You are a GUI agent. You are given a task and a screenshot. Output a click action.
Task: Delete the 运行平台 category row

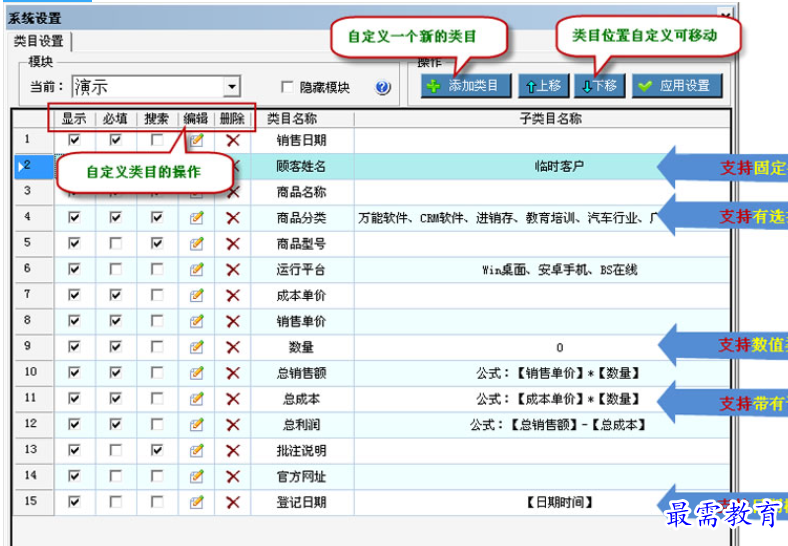233,269
